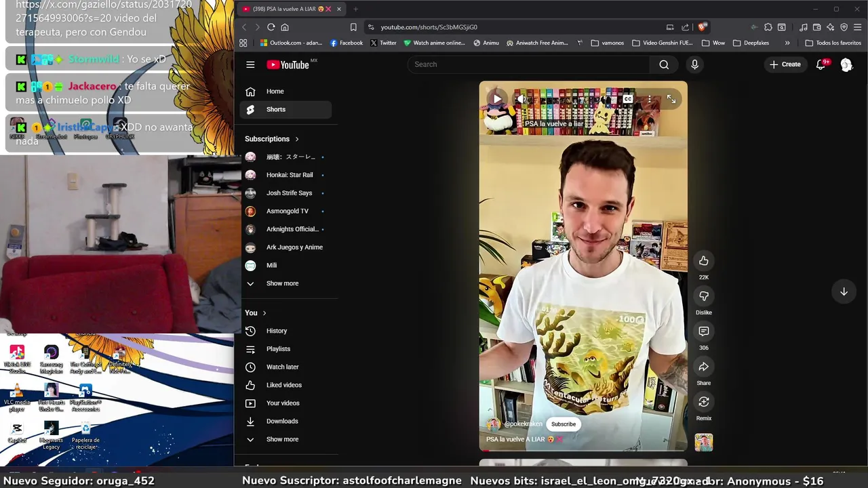Screen dimensions: 868x488
Task: Go to browser home page
Action: (x=285, y=27)
